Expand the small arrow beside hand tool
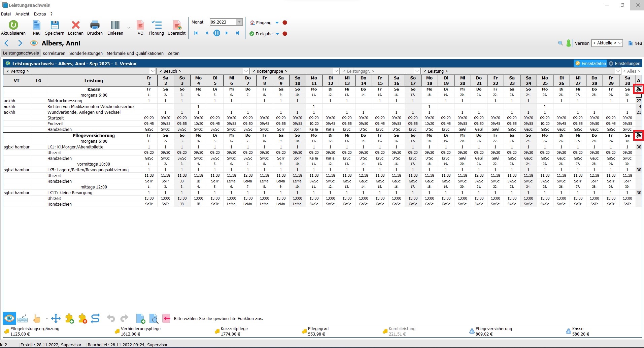 point(46,318)
